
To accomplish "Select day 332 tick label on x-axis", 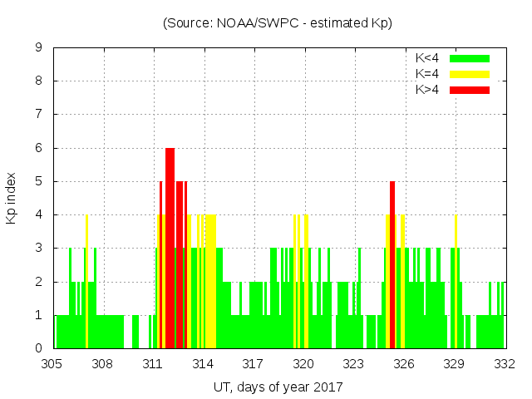I will click(x=505, y=363).
